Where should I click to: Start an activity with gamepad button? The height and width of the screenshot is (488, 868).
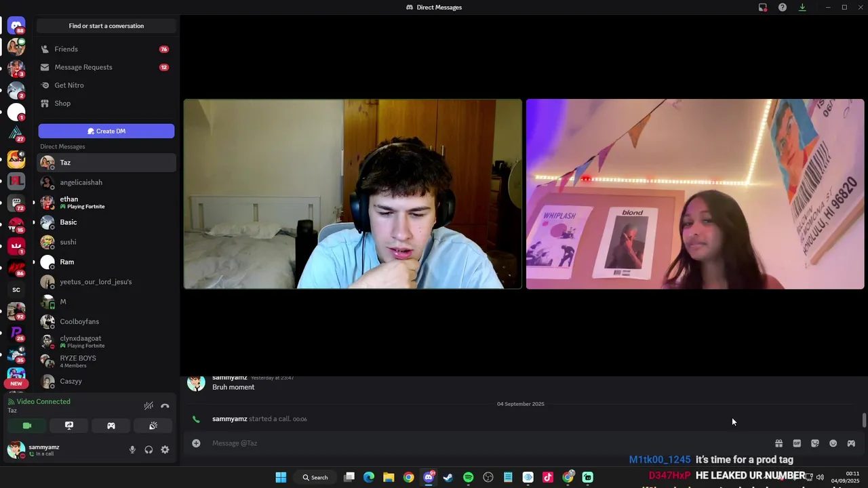tap(111, 426)
